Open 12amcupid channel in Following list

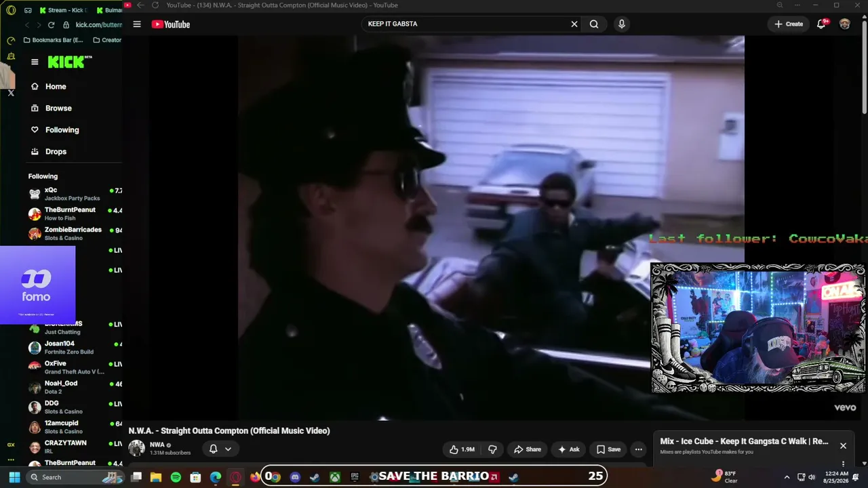[75, 427]
